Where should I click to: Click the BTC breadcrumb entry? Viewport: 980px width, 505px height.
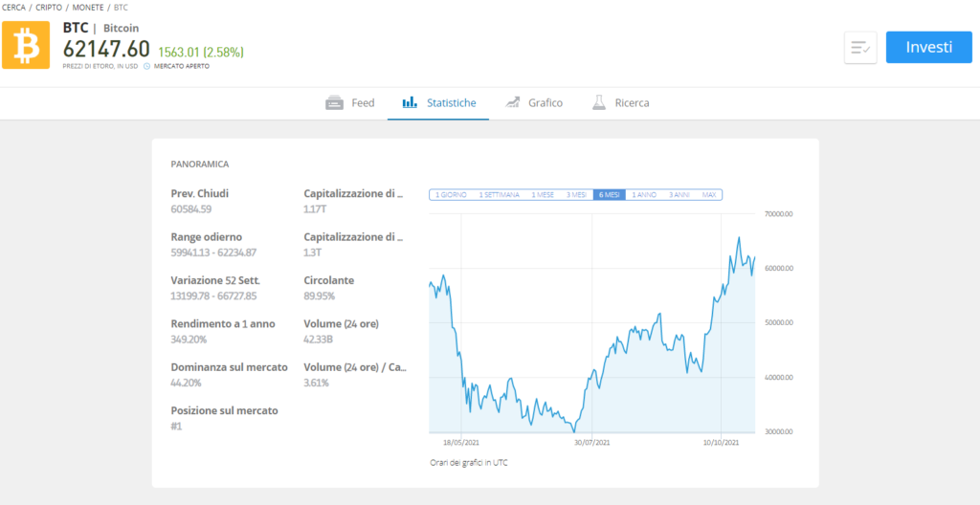(122, 8)
